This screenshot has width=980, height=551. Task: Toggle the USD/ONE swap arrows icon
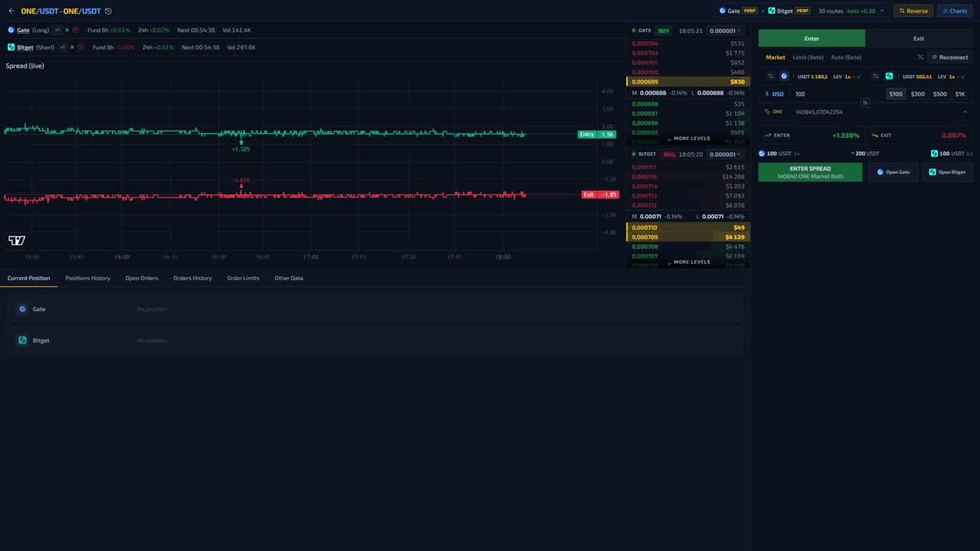[x=865, y=103]
